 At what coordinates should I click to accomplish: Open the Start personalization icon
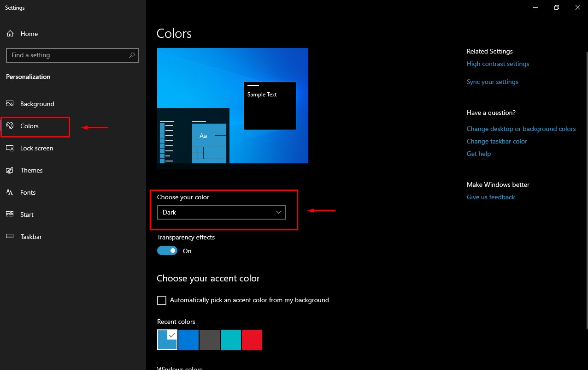[x=10, y=215]
